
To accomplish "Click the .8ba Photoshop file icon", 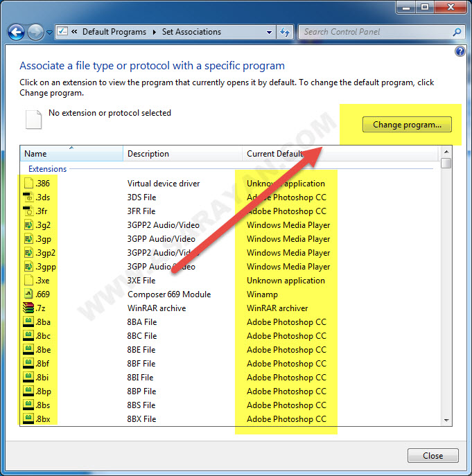I will click(28, 322).
